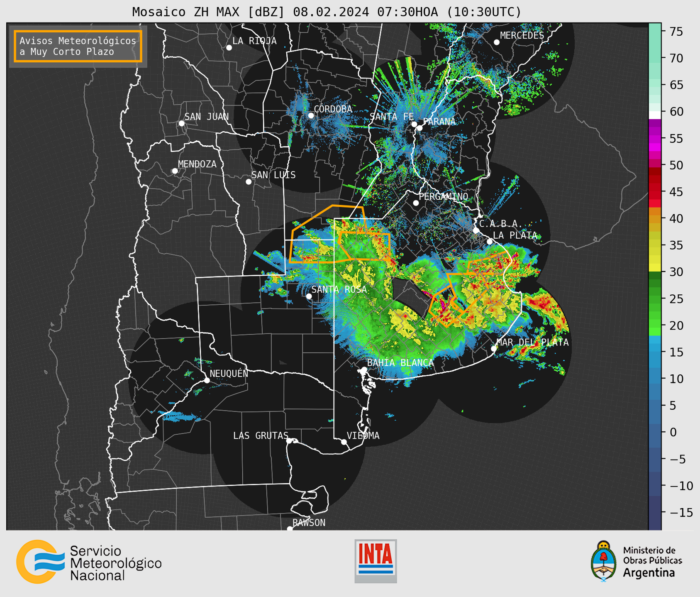
Task: Click the La Rioja city marker dot
Action: tap(229, 48)
